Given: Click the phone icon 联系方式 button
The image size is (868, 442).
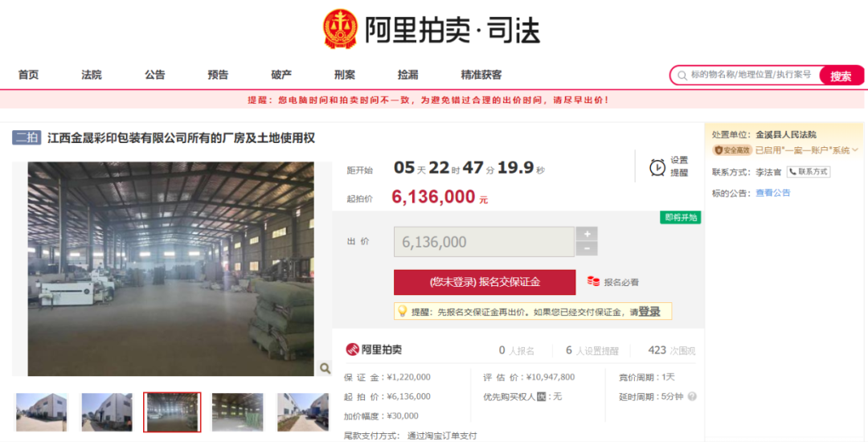Looking at the screenshot, I should [x=809, y=172].
